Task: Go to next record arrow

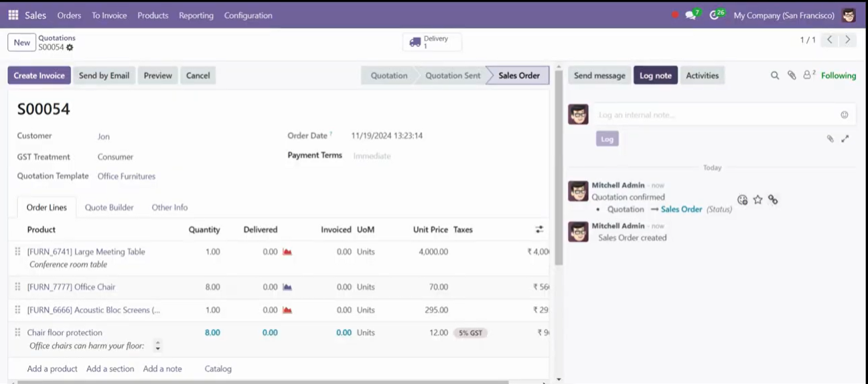Action: click(847, 40)
